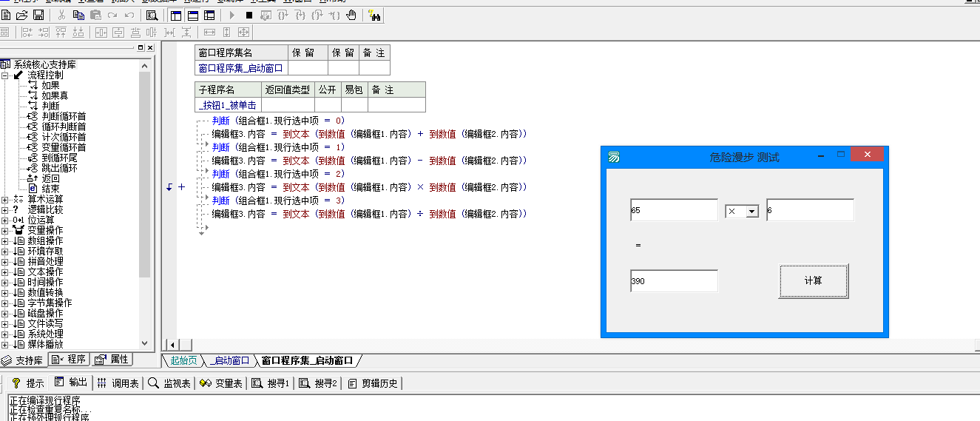The height and width of the screenshot is (421, 980).
Task: Click the binoculars help search icon
Action: (374, 15)
